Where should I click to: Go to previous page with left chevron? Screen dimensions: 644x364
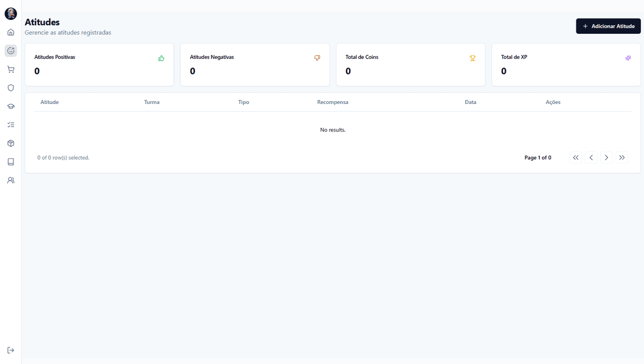(591, 158)
